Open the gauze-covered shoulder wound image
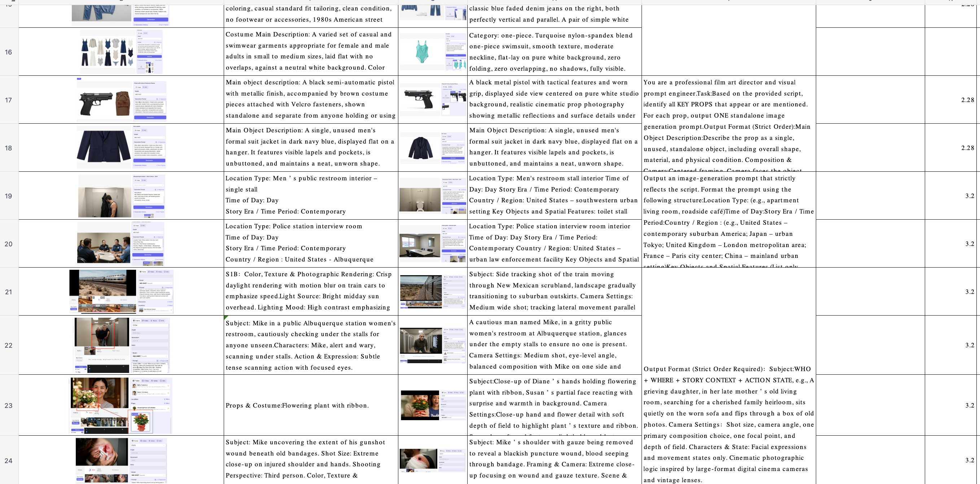 [433, 460]
